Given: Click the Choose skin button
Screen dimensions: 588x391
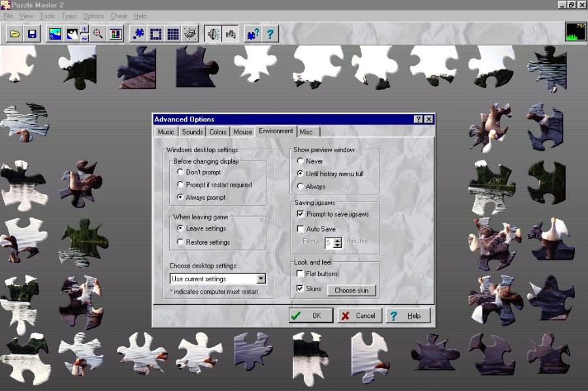Looking at the screenshot, I should (351, 290).
